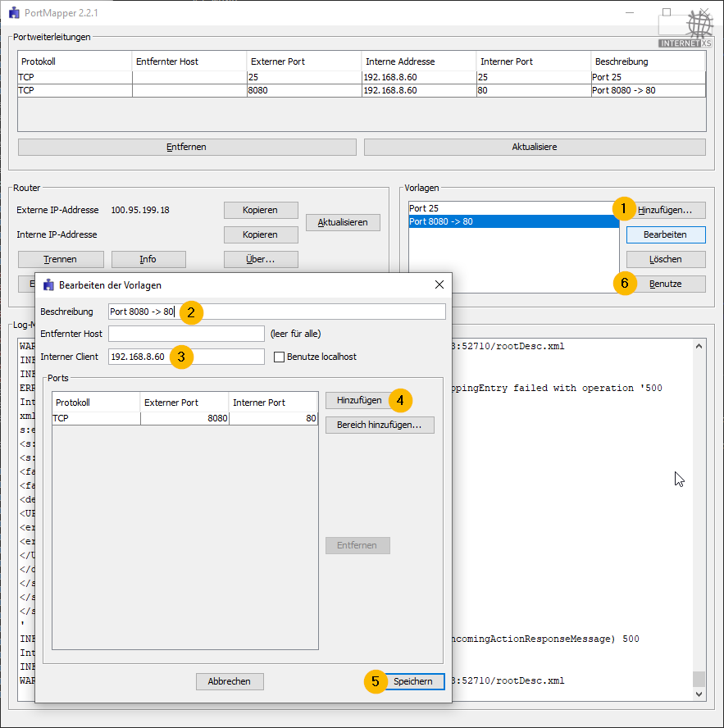Screen dimensions: 724x728
Task: Click the disabled Entfernen button in Ports section
Action: point(357,545)
